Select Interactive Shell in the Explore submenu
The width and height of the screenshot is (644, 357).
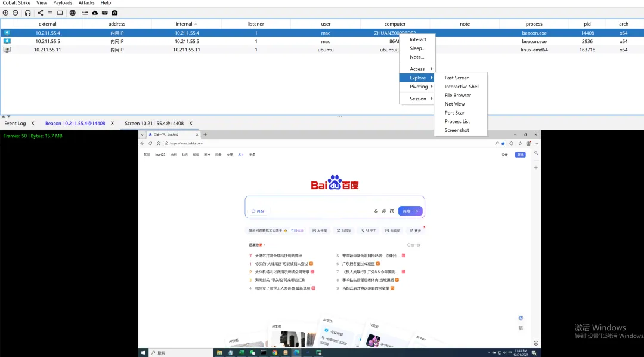pos(460,87)
